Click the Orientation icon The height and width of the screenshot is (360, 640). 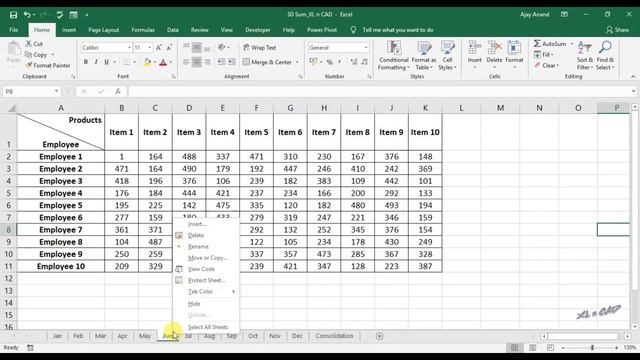pos(222,48)
